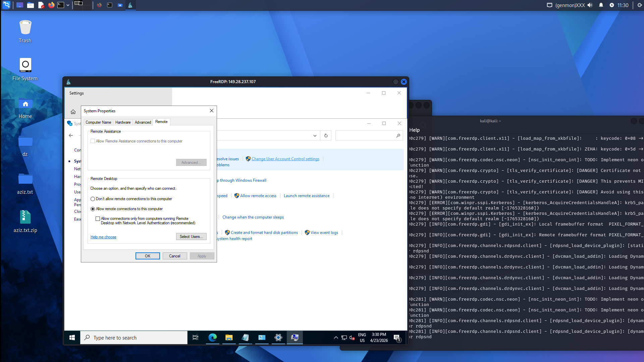The width and height of the screenshot is (644, 362).
Task: Select Allow remote connections to this computer
Action: coord(93,209)
